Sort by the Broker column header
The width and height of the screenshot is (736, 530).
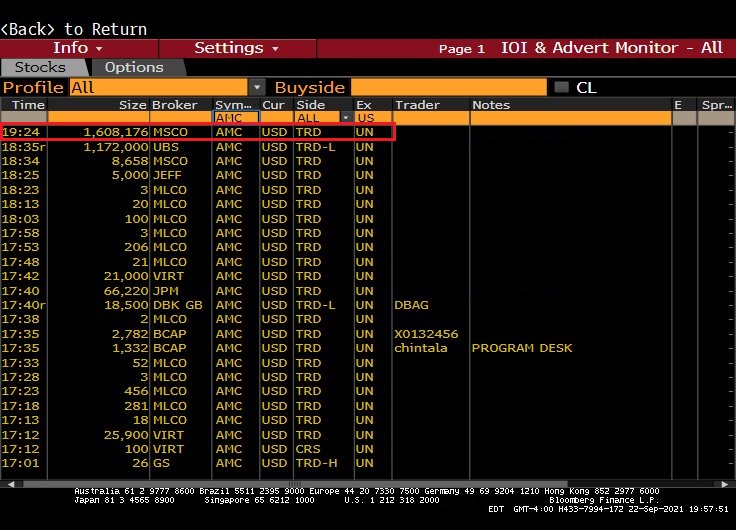[x=181, y=105]
